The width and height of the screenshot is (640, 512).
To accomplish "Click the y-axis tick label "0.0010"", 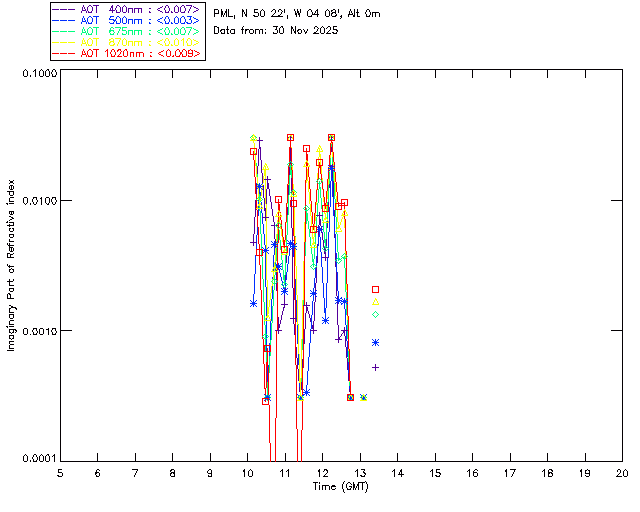I will [40, 330].
